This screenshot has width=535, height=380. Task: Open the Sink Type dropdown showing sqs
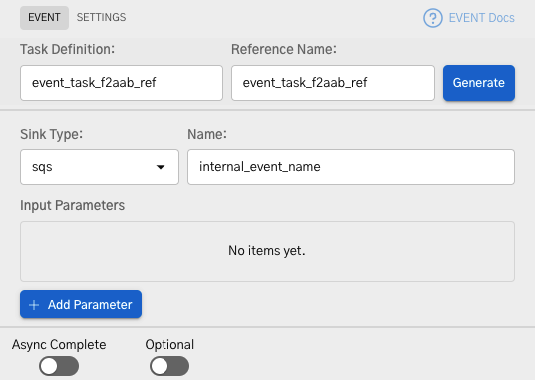[99, 167]
